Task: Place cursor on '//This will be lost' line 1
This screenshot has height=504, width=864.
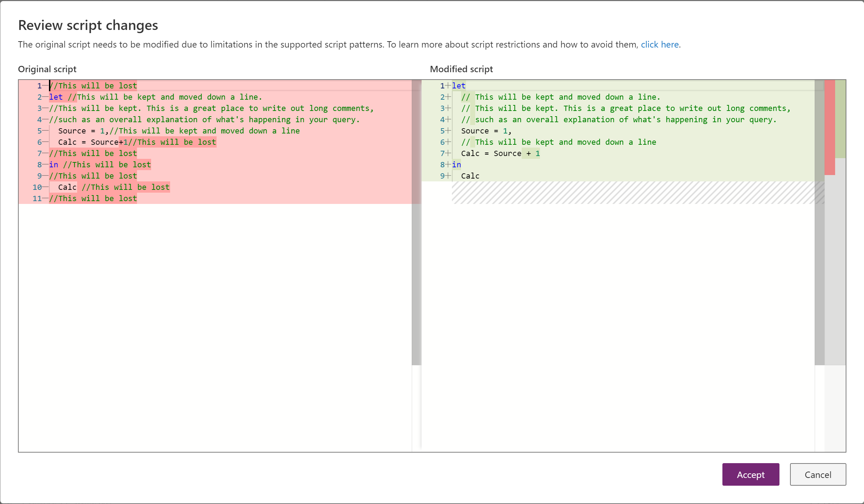Action: point(93,85)
